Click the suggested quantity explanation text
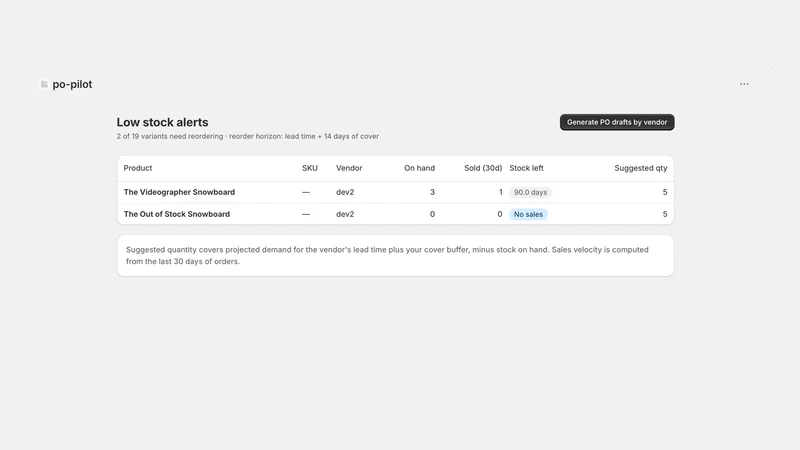The height and width of the screenshot is (450, 800). (x=387, y=255)
